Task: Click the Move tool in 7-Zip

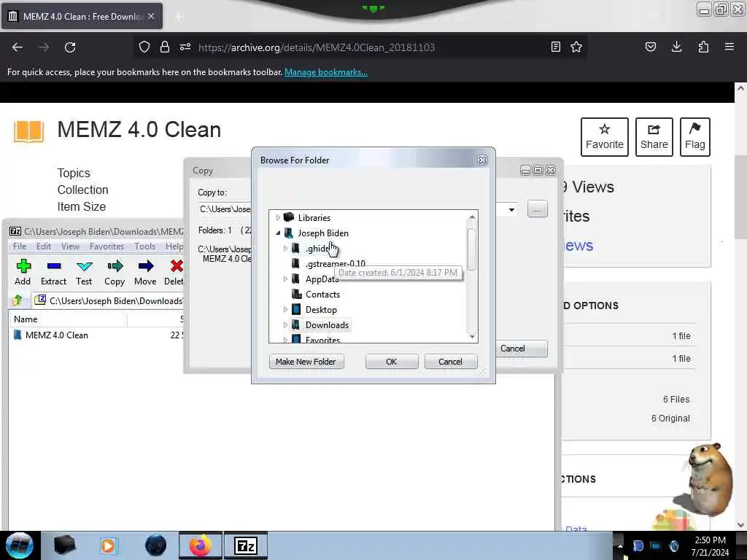Action: [x=145, y=273]
